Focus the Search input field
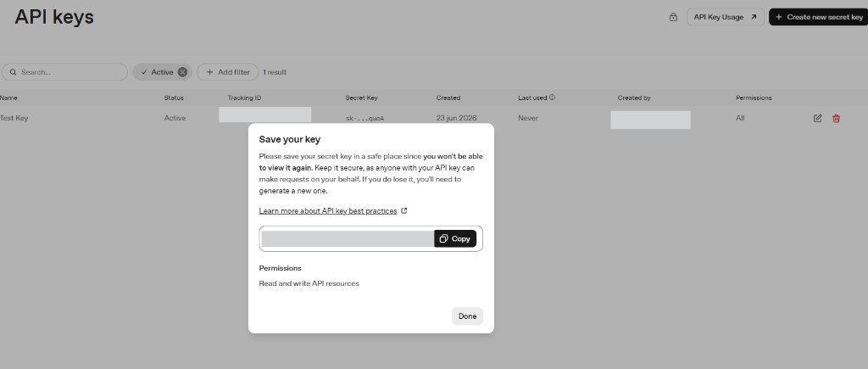868x369 pixels. pos(64,72)
